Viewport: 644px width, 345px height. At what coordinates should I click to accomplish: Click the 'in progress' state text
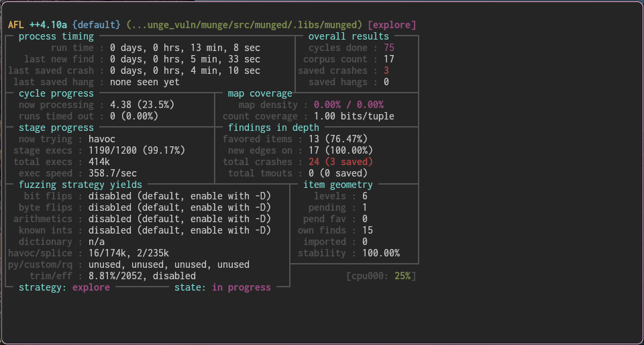coord(241,287)
